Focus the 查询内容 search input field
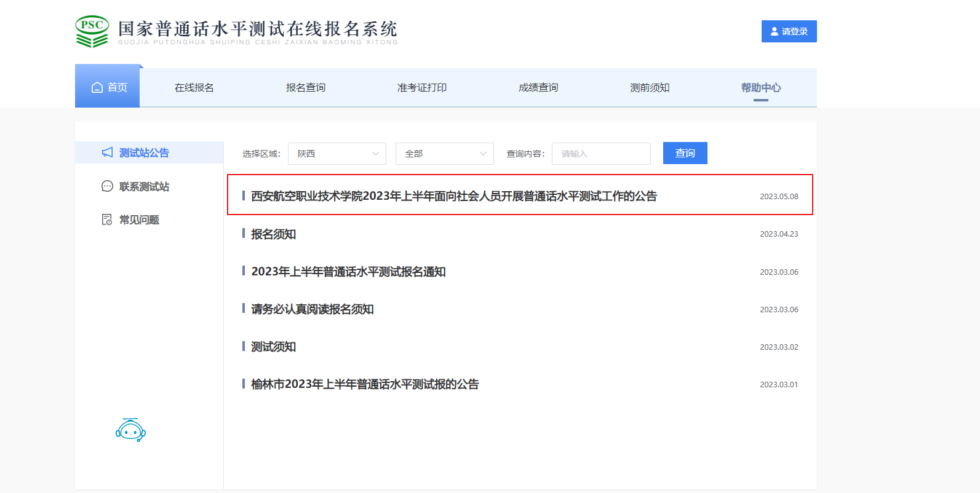The image size is (980, 493). point(600,154)
